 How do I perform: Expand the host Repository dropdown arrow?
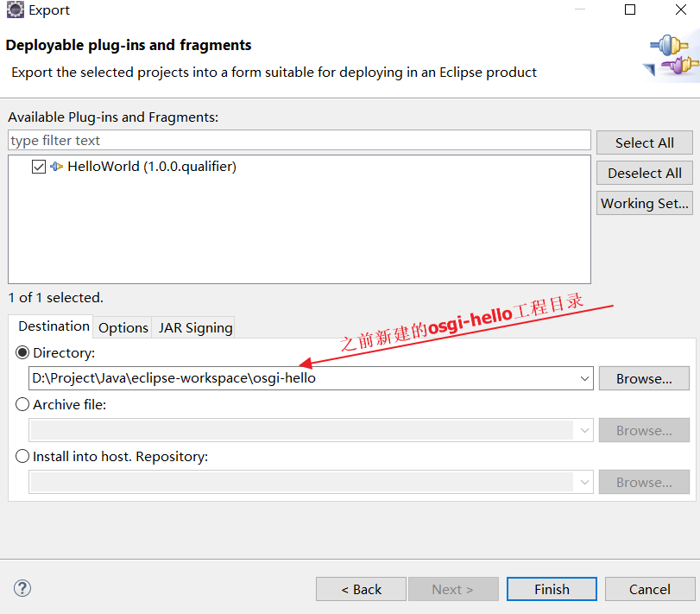point(584,482)
